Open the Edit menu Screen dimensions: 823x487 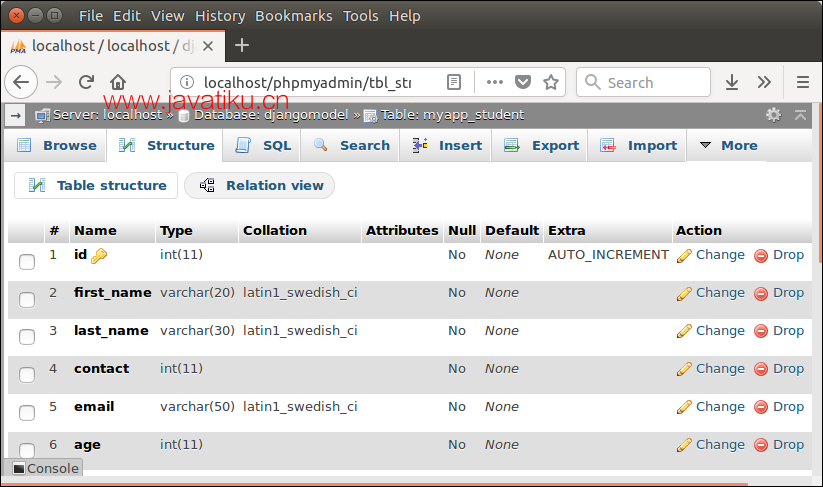pyautogui.click(x=126, y=16)
